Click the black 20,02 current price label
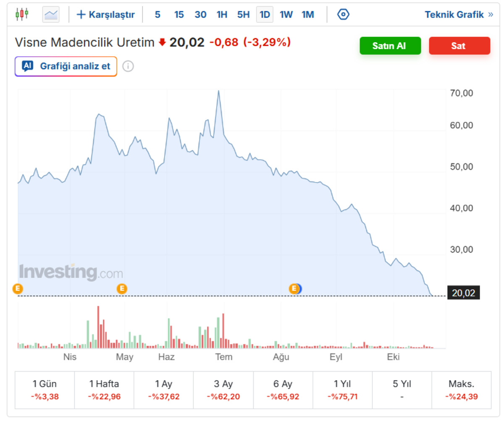Viewport: 504px width, 422px height. point(464,293)
